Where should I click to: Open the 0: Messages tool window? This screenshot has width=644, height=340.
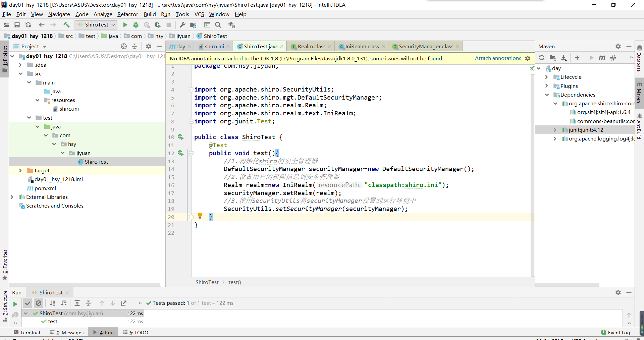tap(67, 333)
